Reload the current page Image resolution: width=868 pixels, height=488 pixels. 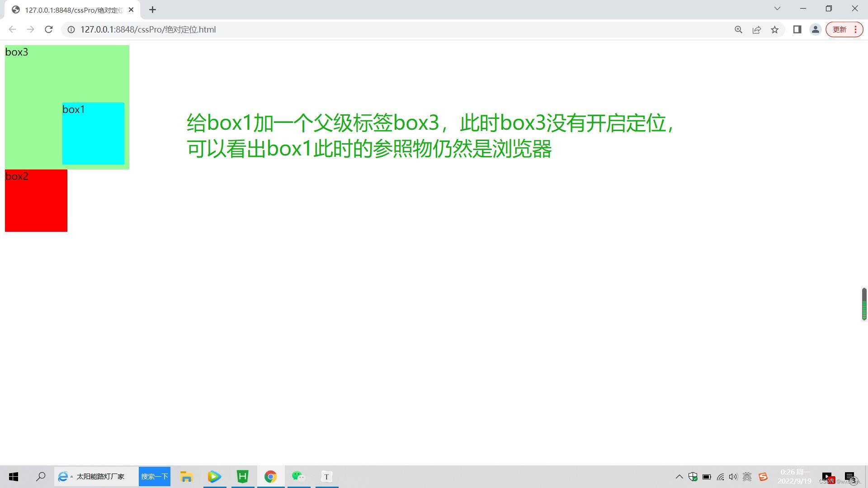(x=49, y=29)
